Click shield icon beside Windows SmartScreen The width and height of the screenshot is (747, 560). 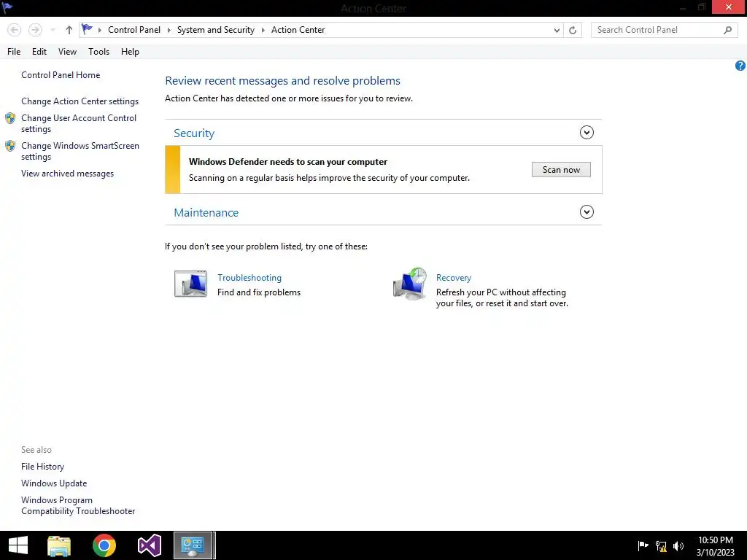[10, 146]
